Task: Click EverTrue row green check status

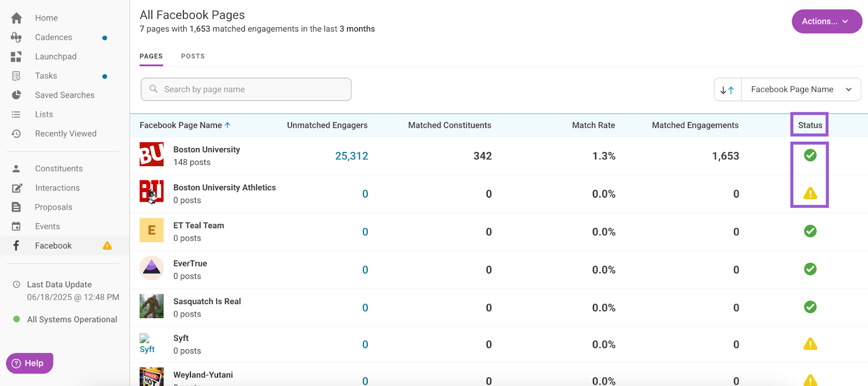Action: tap(810, 269)
